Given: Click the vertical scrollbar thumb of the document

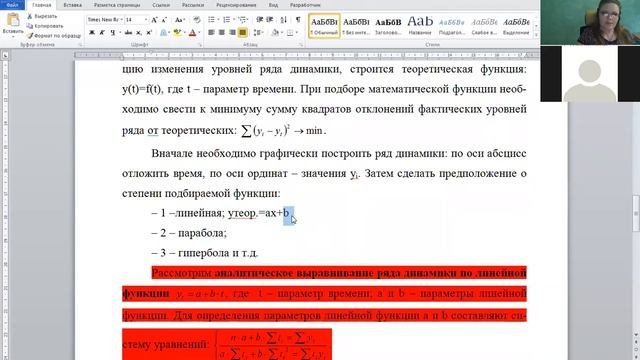Looking at the screenshot, I should [x=636, y=213].
